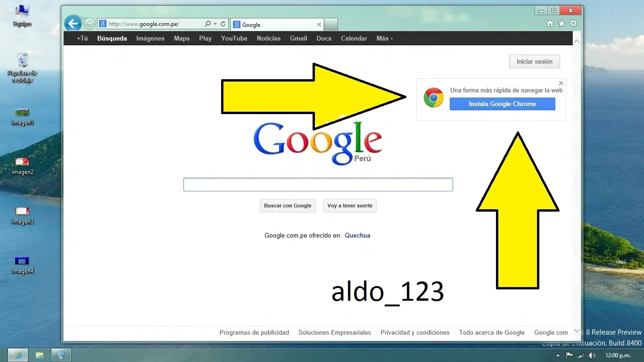Image resolution: width=644 pixels, height=362 pixels.
Task: Open the Internet Explorer Home icon
Action: click(x=550, y=24)
